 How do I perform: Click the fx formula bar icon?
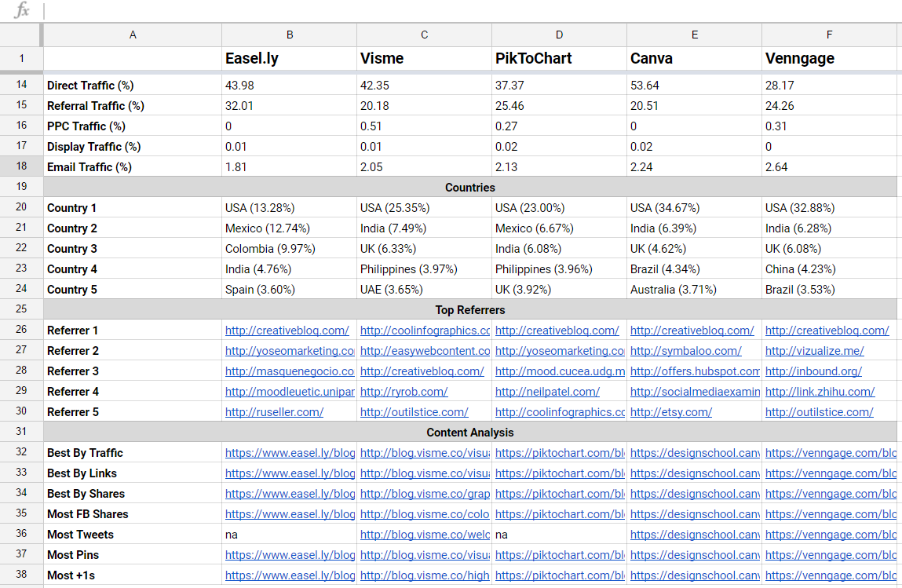(x=21, y=9)
